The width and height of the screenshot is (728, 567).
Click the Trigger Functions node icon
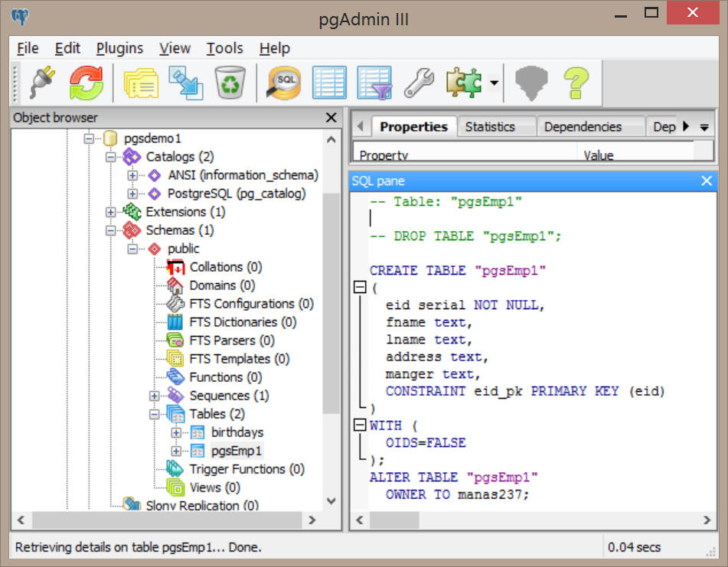pos(175,469)
